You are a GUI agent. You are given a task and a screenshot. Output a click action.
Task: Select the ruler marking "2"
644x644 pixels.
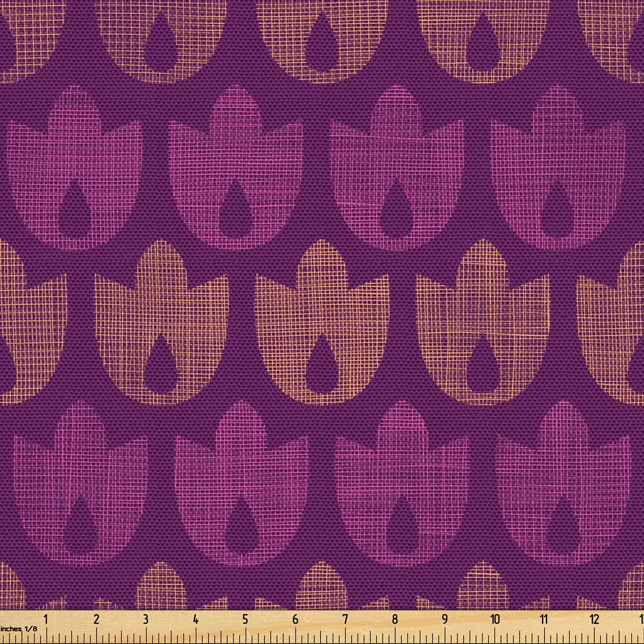tap(96, 619)
